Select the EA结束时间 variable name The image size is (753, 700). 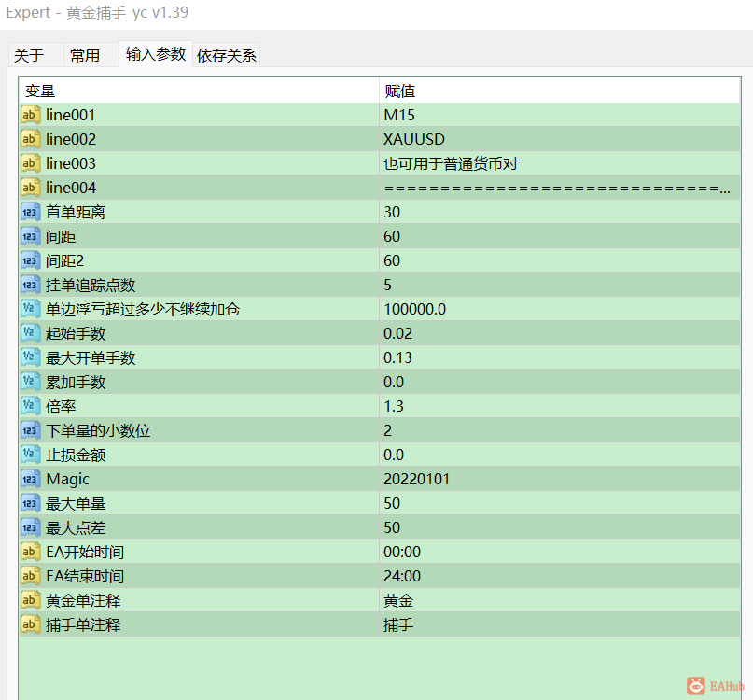coord(85,576)
